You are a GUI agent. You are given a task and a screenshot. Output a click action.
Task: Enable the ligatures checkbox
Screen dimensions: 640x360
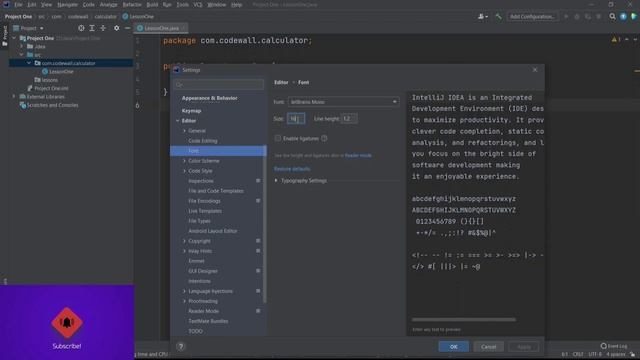point(278,138)
